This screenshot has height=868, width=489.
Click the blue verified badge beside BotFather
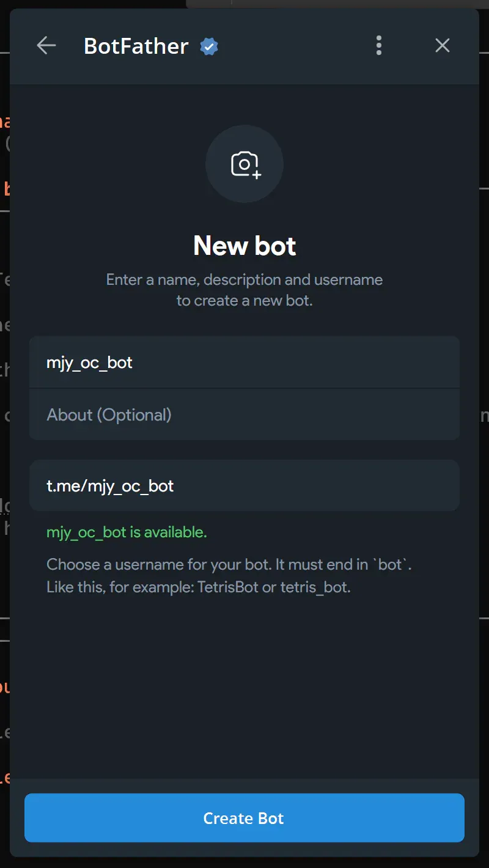tap(209, 46)
